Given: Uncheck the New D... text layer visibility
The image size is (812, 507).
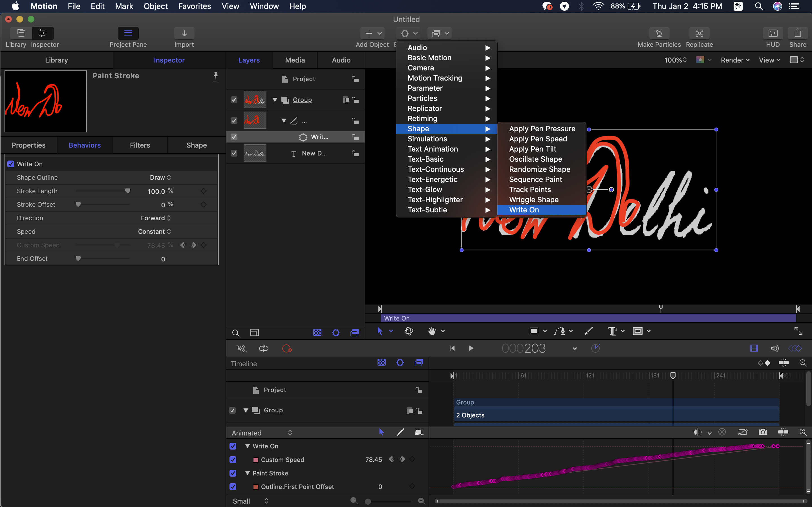Looking at the screenshot, I should (x=234, y=153).
